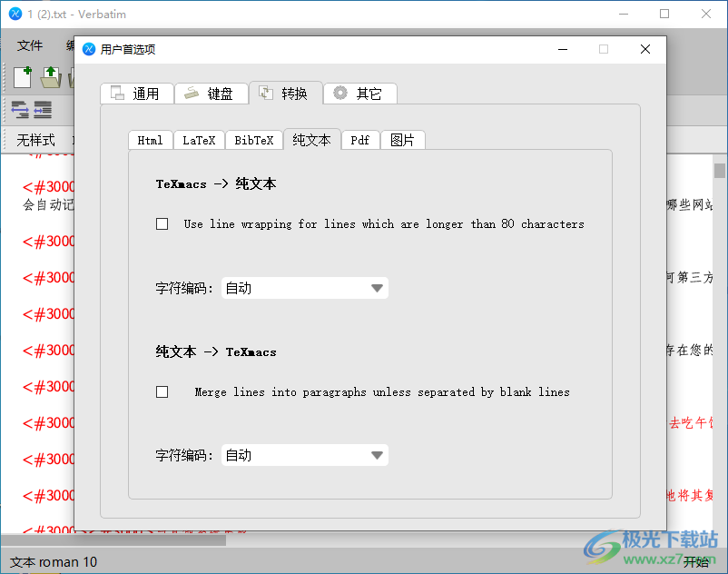The width and height of the screenshot is (728, 574).
Task: Open the BibTeX conversion sub-tab
Action: click(254, 140)
